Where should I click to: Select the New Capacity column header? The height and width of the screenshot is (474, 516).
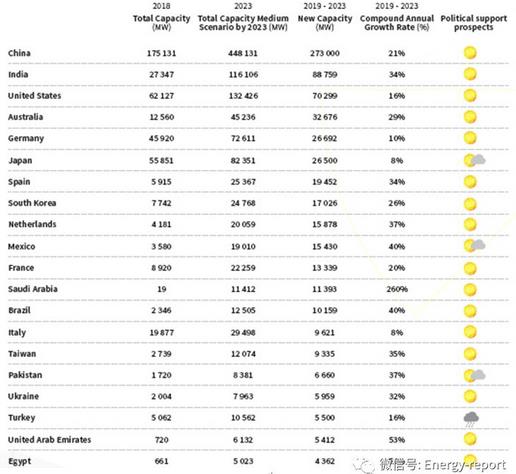(x=325, y=17)
